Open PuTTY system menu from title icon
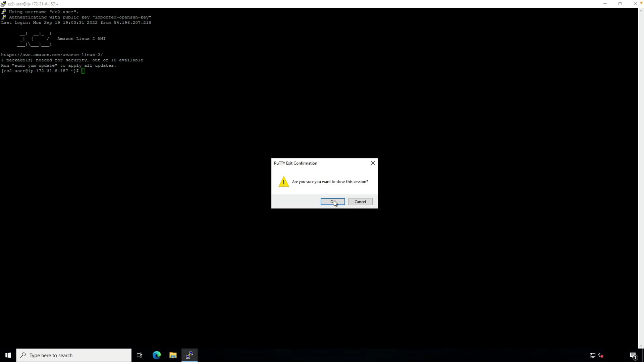The height and width of the screenshot is (362, 644). point(3,4)
